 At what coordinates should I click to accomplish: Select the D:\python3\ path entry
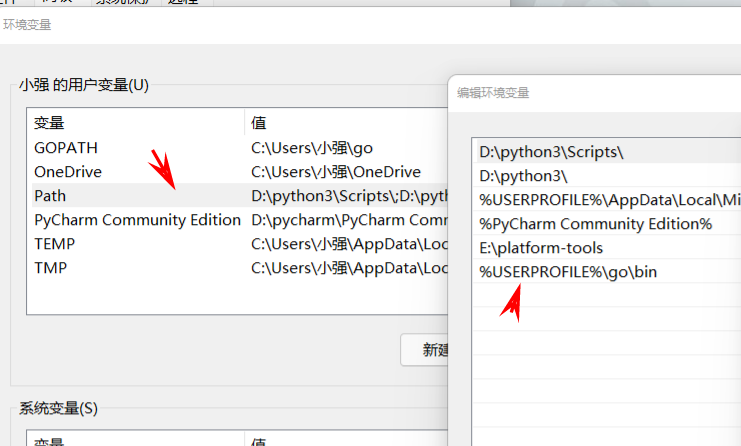(607, 176)
